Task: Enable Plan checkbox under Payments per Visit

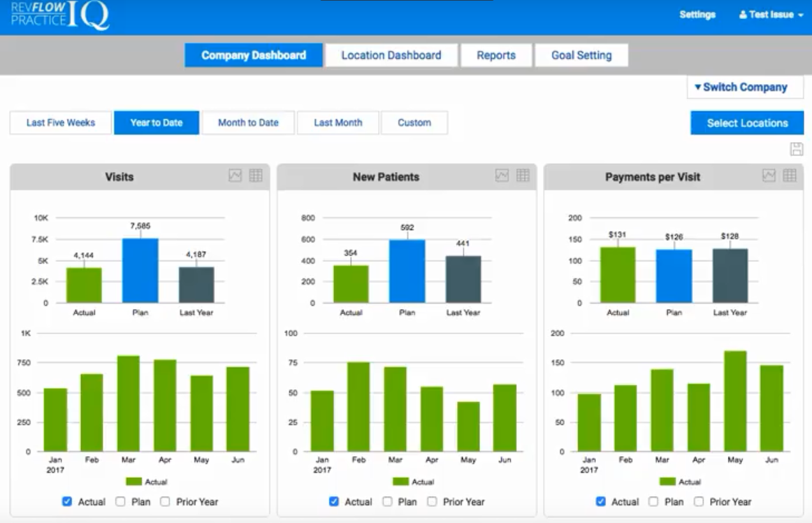Action: point(654,501)
